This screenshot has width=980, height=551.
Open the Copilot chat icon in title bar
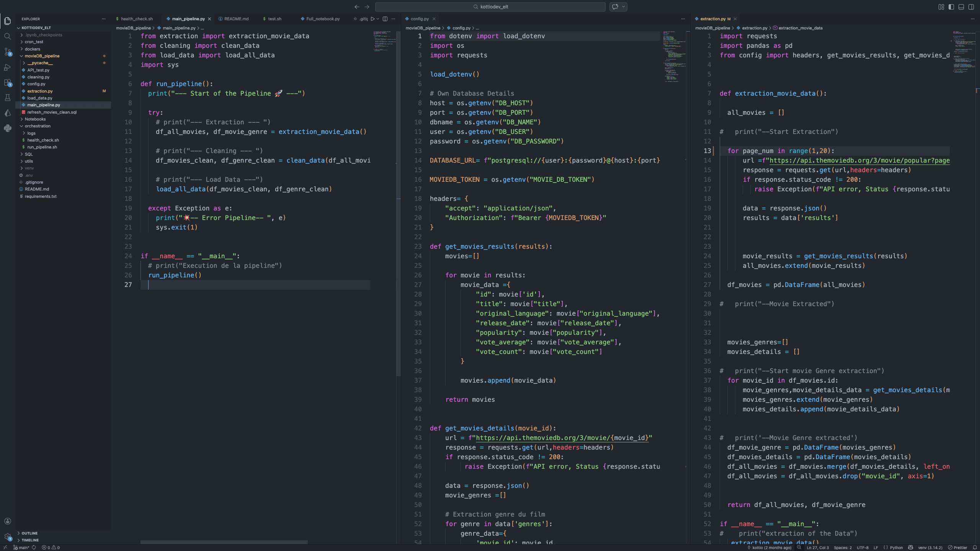615,7
